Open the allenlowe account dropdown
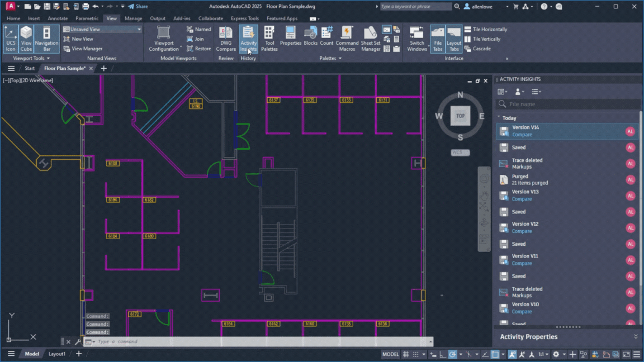This screenshot has height=362, width=644. pyautogui.click(x=507, y=7)
